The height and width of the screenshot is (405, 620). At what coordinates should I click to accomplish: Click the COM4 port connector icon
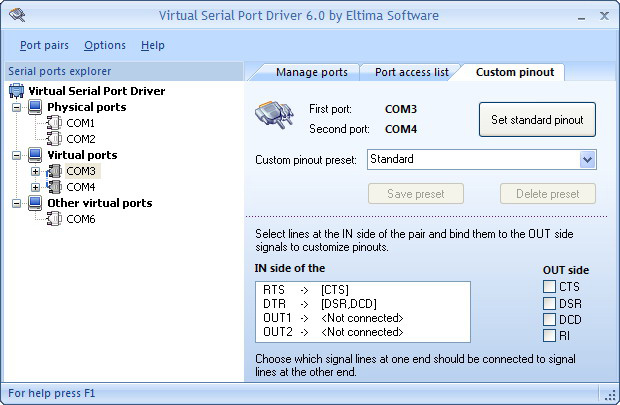coord(54,187)
